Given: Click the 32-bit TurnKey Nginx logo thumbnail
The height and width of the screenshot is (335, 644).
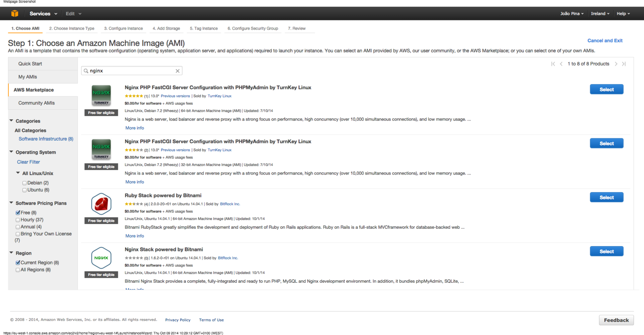Looking at the screenshot, I should (x=101, y=149).
